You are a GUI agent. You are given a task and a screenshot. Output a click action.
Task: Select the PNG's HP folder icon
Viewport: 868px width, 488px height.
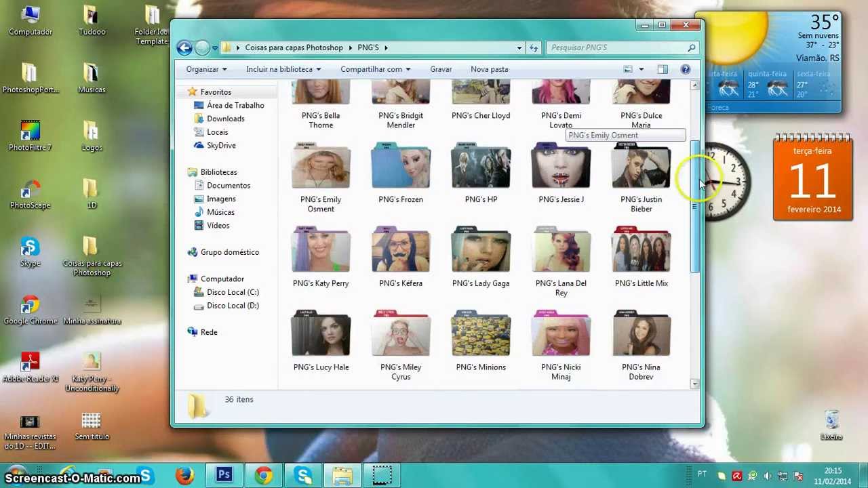(481, 165)
